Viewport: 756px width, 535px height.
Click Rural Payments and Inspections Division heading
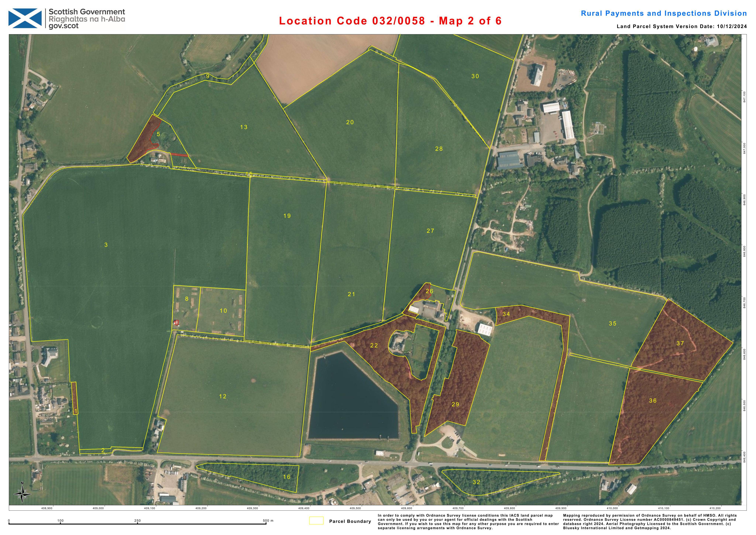point(664,13)
